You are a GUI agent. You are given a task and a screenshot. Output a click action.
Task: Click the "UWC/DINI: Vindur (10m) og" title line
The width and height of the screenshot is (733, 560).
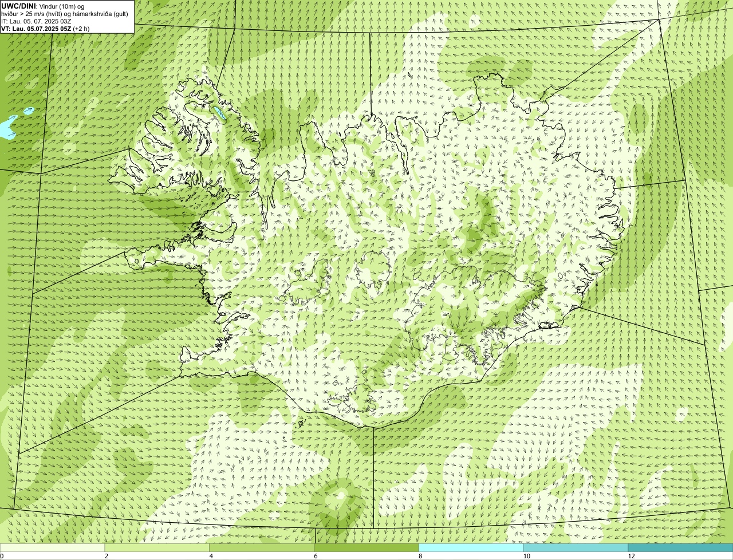(x=43, y=6)
